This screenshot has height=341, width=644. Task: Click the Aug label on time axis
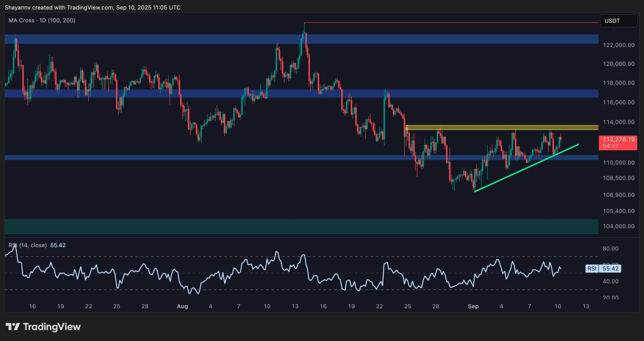click(x=182, y=306)
